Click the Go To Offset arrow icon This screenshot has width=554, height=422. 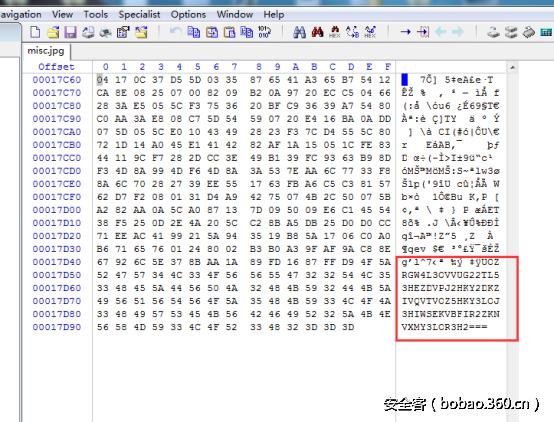pyautogui.click(x=405, y=32)
